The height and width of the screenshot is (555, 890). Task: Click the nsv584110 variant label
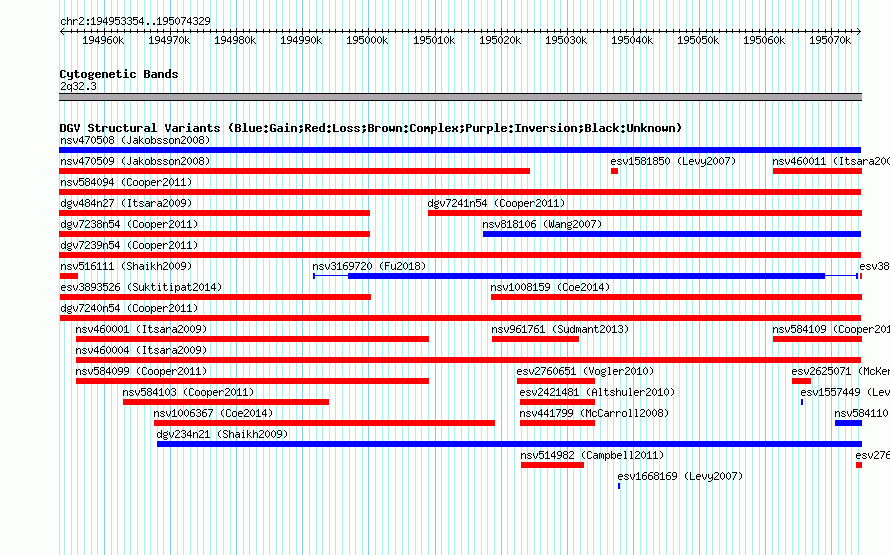861,413
